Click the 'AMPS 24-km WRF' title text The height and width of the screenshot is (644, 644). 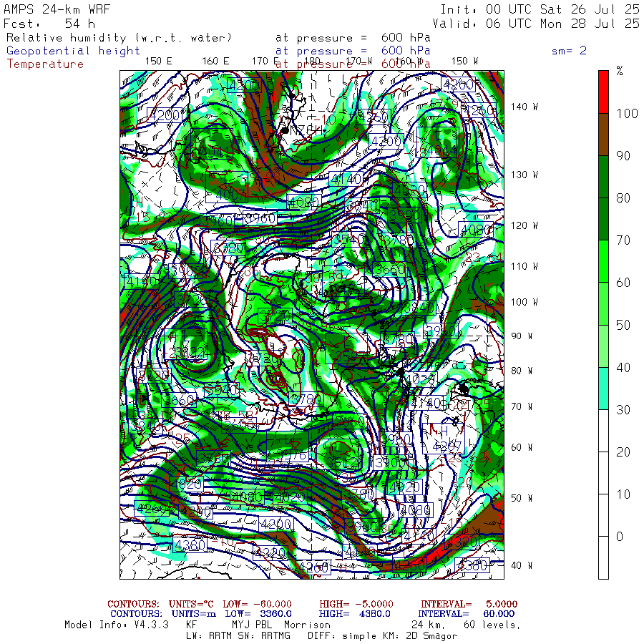(57, 9)
